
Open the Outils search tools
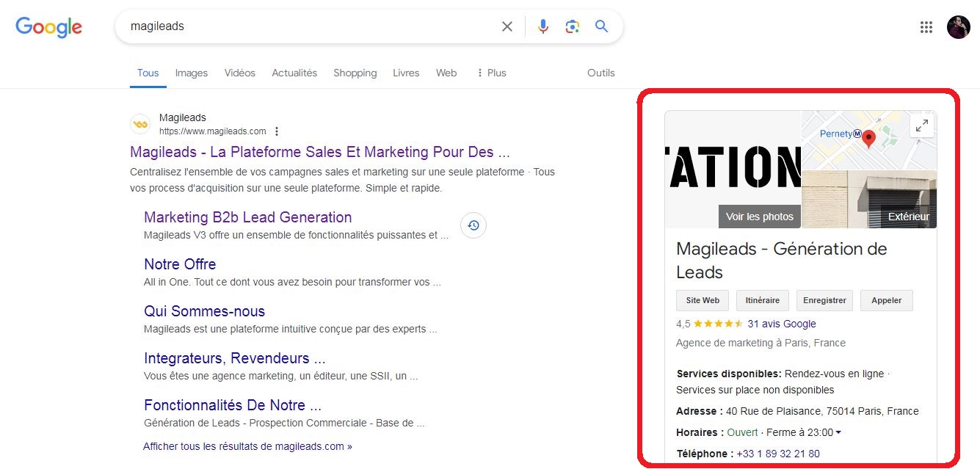tap(601, 73)
